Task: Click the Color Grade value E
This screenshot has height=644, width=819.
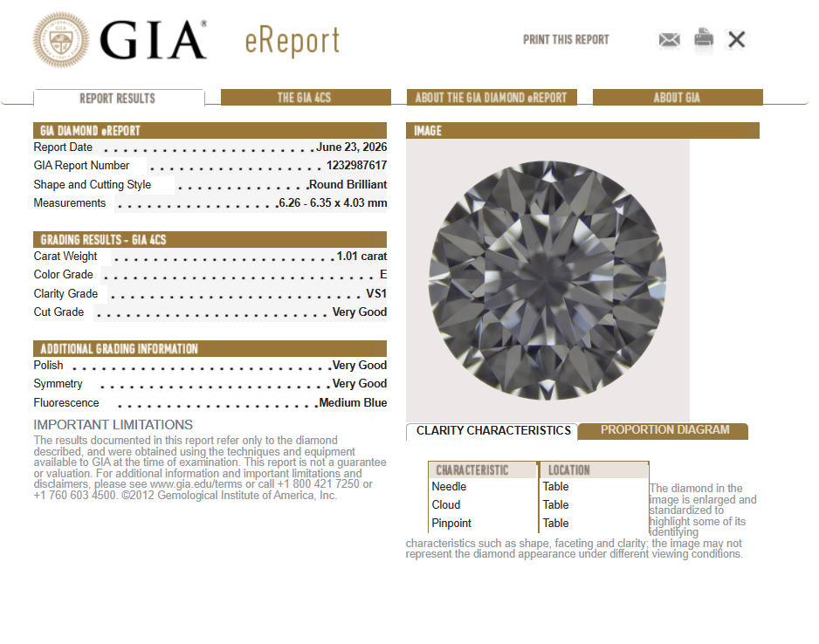Action: click(383, 275)
